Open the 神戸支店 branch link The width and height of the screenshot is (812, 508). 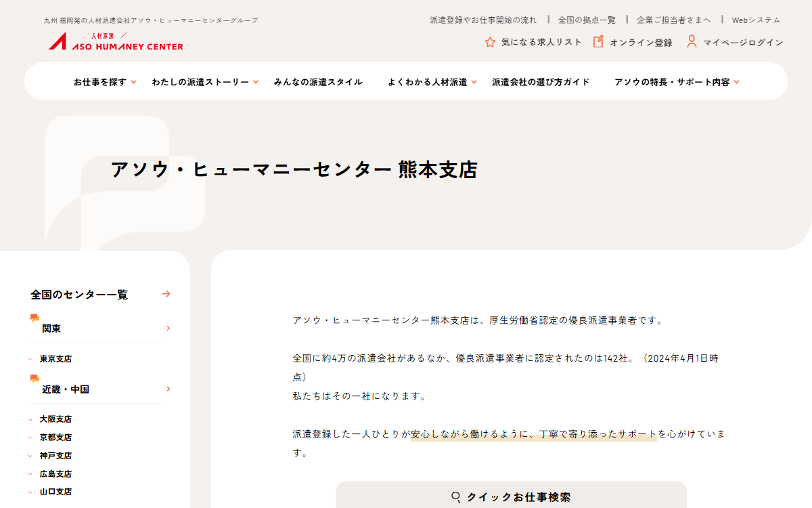click(x=55, y=456)
